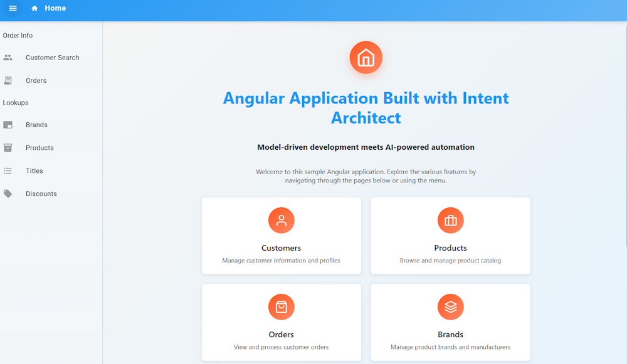627x364 pixels.
Task: Open the hamburger menu in the top bar
Action: (13, 8)
